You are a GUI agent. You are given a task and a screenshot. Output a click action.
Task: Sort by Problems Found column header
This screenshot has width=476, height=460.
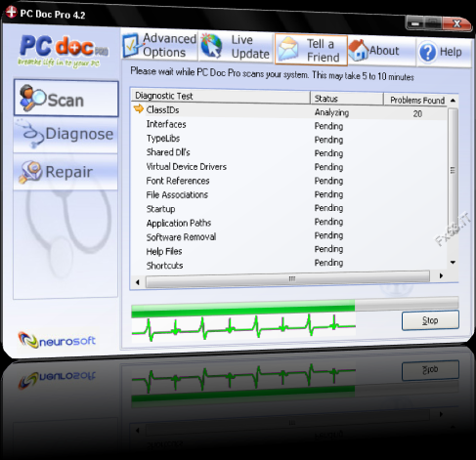click(x=415, y=100)
